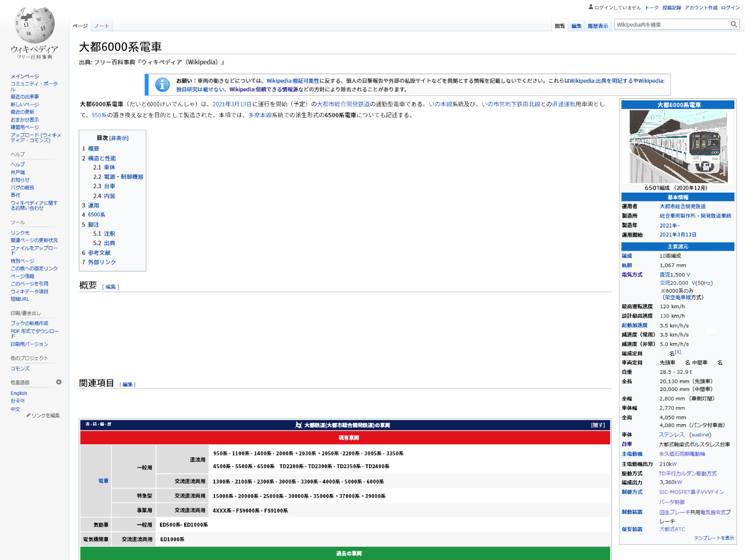Collapse the navbox with 隠す
This screenshot has width=745, height=560.
pyautogui.click(x=598, y=425)
